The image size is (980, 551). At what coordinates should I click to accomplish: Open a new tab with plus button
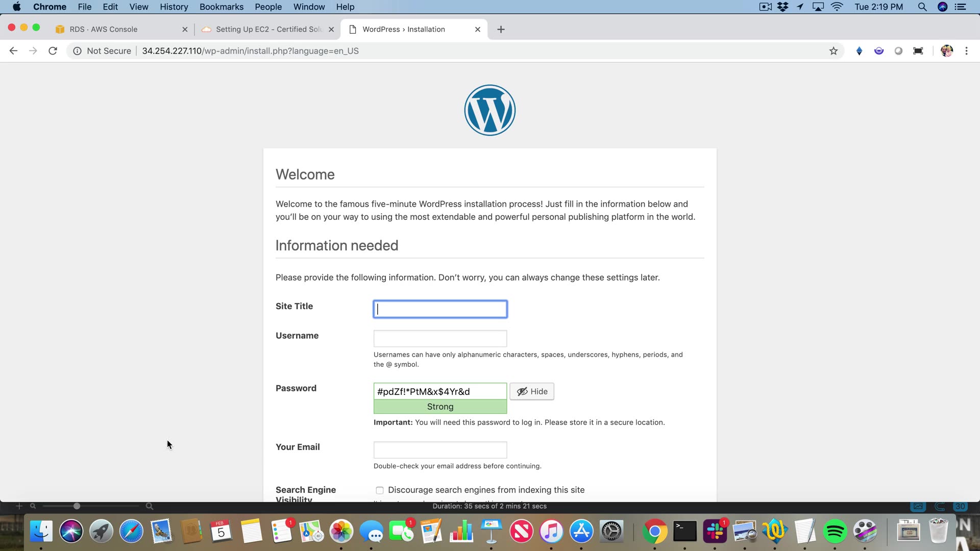tap(501, 30)
